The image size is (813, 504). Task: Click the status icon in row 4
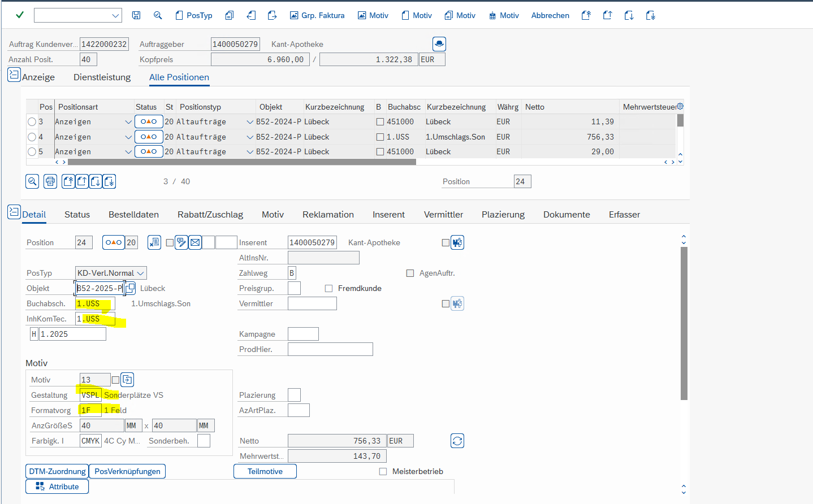[x=149, y=137]
